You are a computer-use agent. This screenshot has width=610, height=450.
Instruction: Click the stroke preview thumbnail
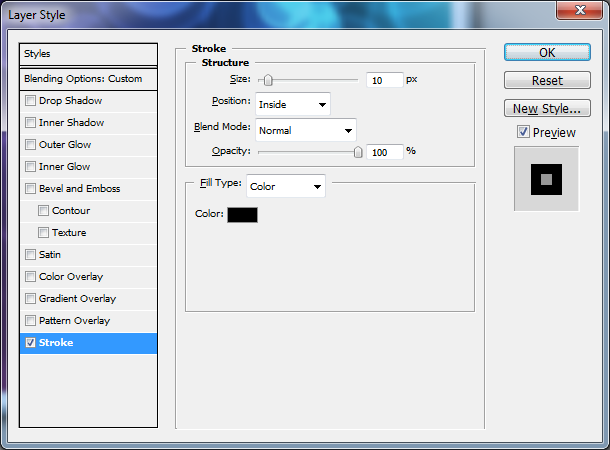pos(547,179)
